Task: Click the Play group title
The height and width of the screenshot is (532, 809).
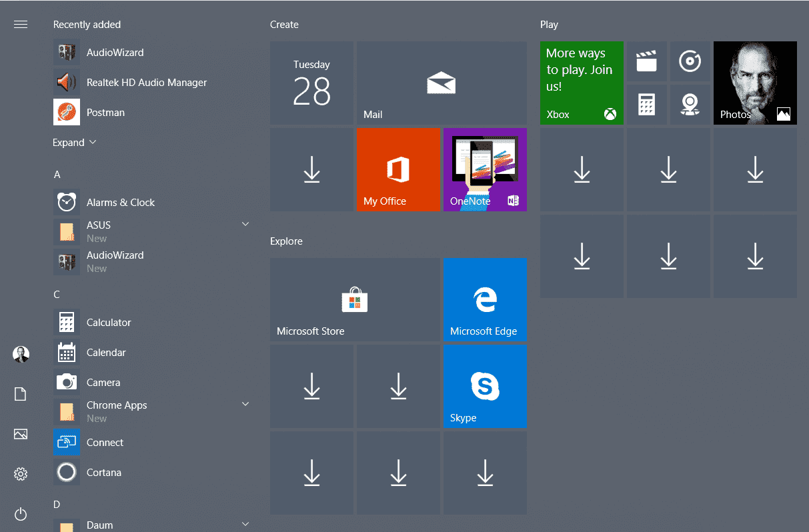Action: click(549, 25)
